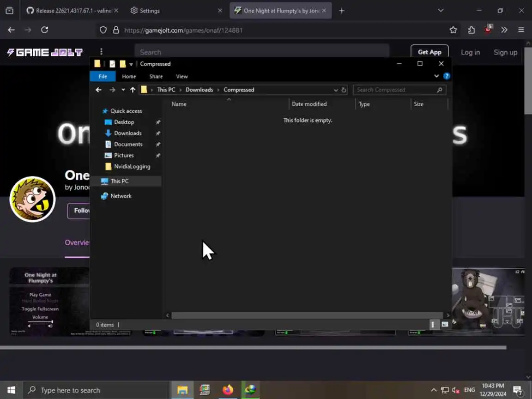Open the File ribbon tab
Screen dimensions: 532x399
[x=103, y=76]
